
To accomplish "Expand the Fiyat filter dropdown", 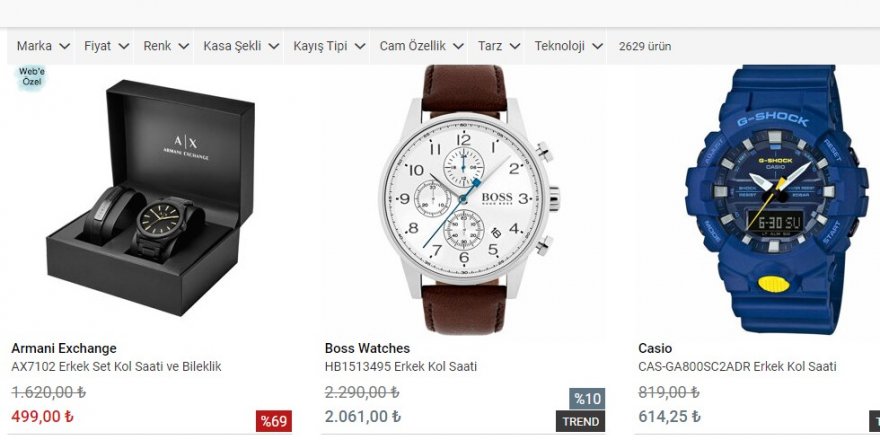I will tap(106, 46).
